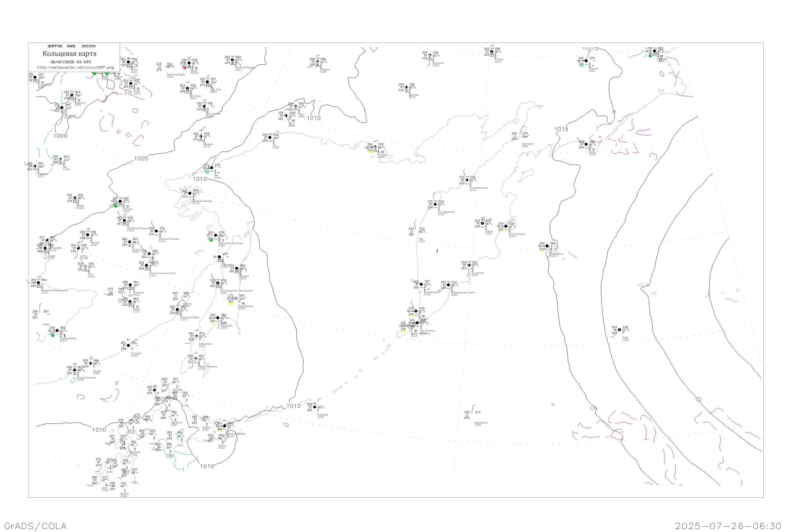Click the GrADS/COLA label at bottom left
The image size is (798, 532).
point(35,526)
